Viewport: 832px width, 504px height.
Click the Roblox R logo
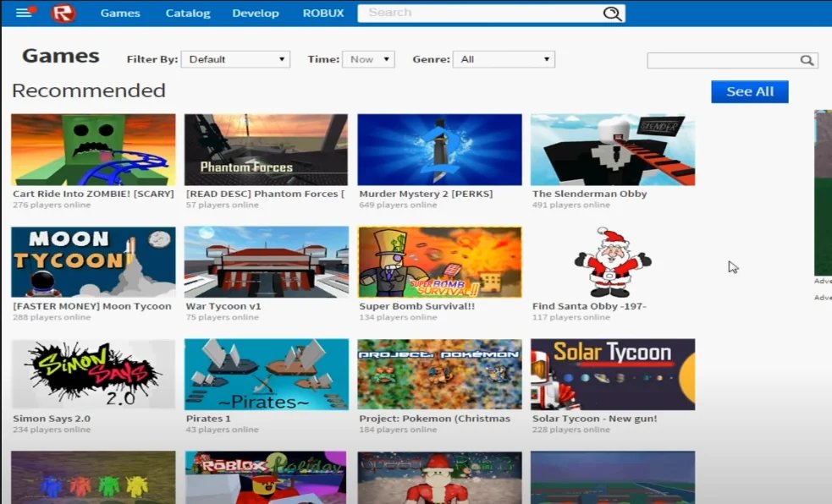63,13
